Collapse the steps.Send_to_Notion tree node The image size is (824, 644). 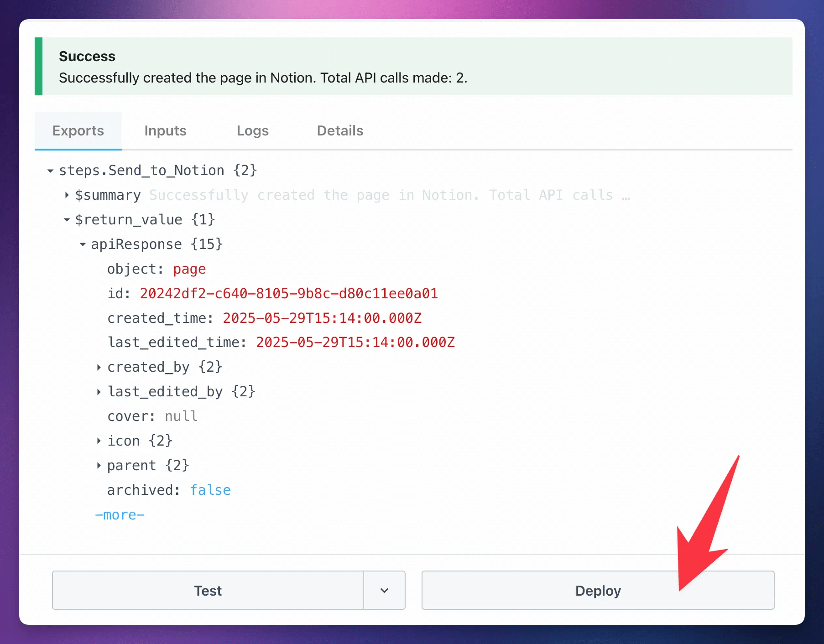[50, 171]
